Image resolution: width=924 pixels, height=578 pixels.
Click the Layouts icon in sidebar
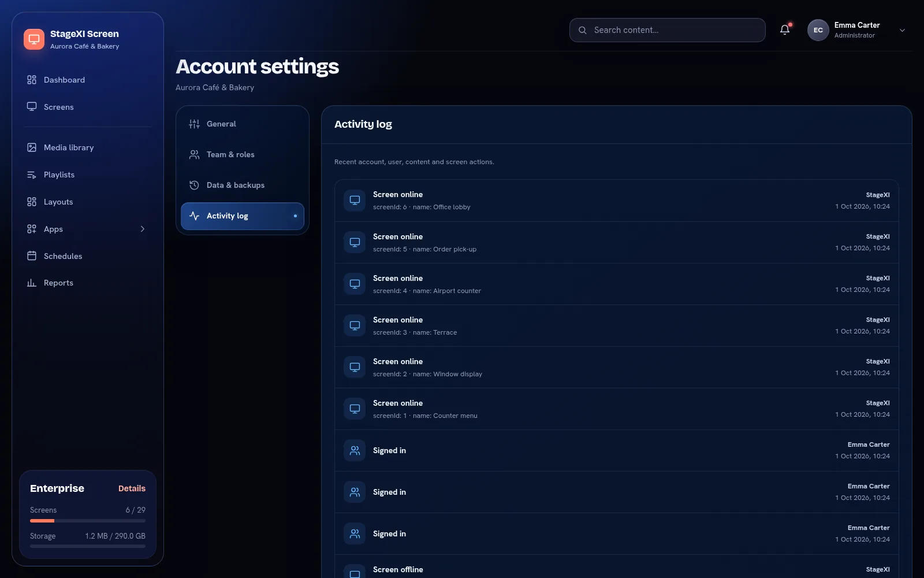(x=32, y=202)
